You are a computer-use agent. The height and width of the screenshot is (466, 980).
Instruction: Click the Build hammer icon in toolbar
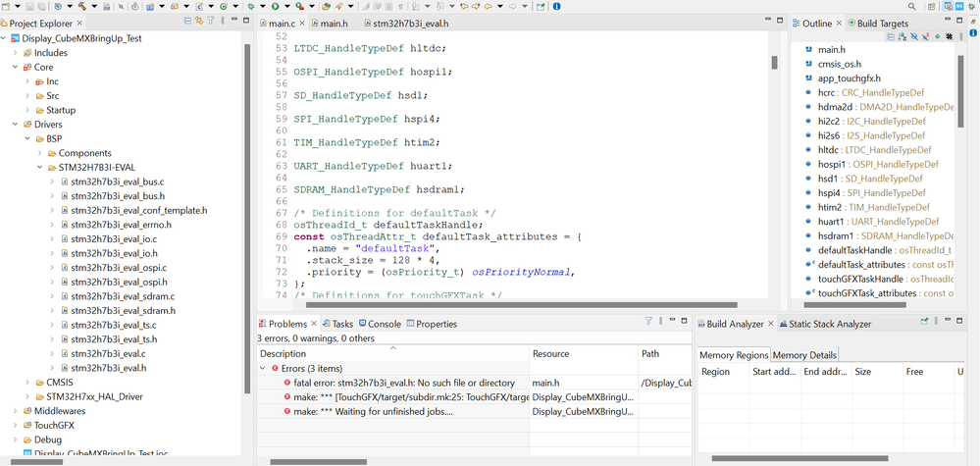tap(81, 6)
